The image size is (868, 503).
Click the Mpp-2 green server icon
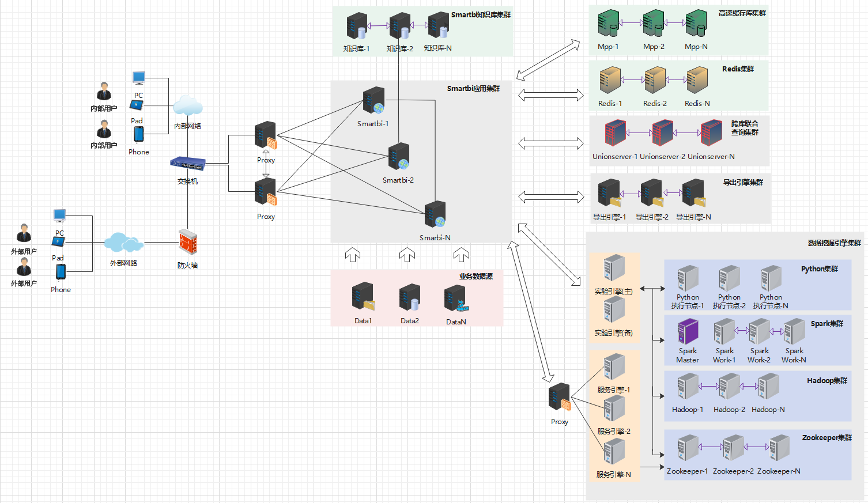(653, 24)
